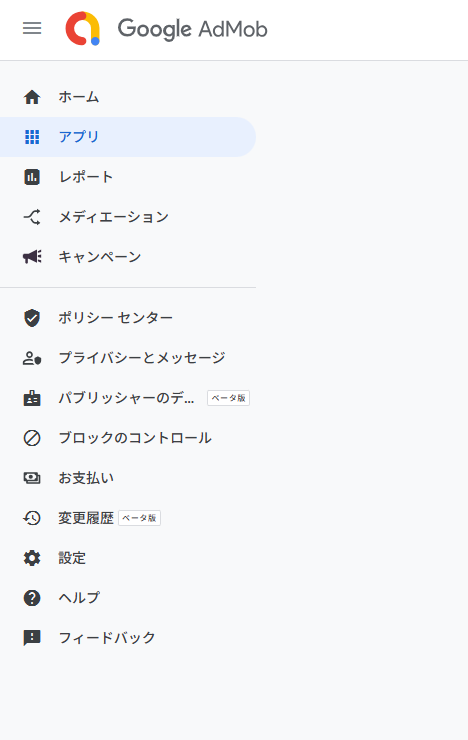Viewport: 468px width, 740px height.
Task: Click the reports bar chart icon
Action: [x=32, y=177]
